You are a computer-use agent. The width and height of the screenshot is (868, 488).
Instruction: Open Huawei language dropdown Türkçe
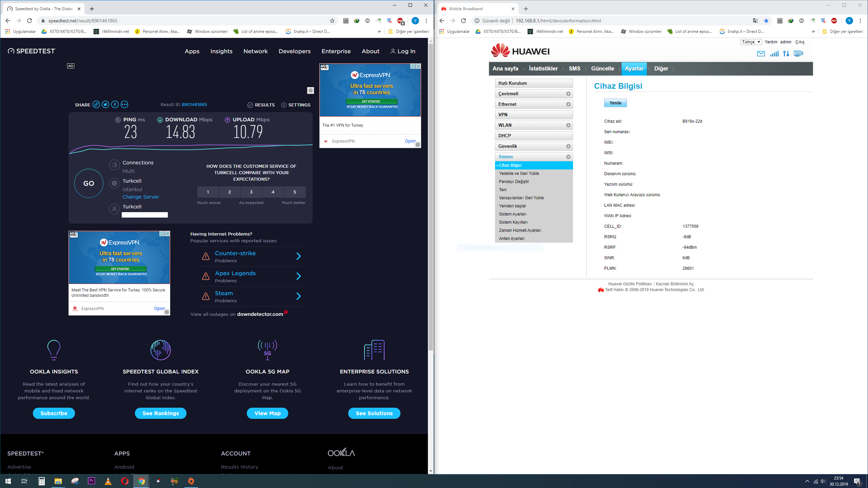(751, 42)
